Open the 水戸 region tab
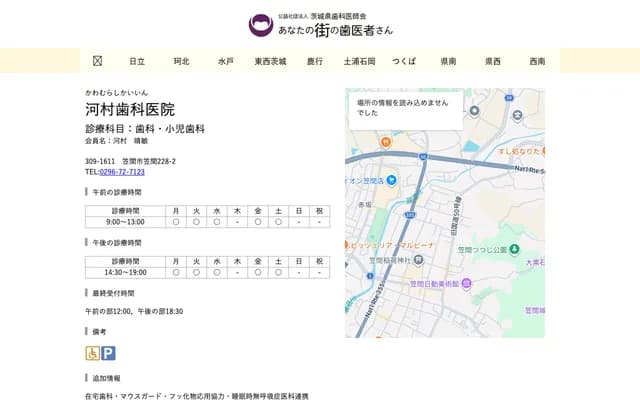This screenshot has height=400, width=640. tap(226, 61)
